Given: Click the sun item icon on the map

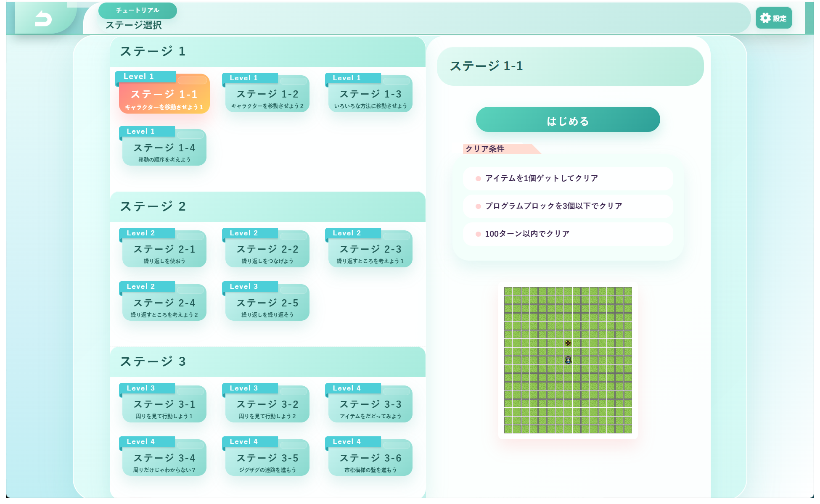Looking at the screenshot, I should tap(568, 343).
